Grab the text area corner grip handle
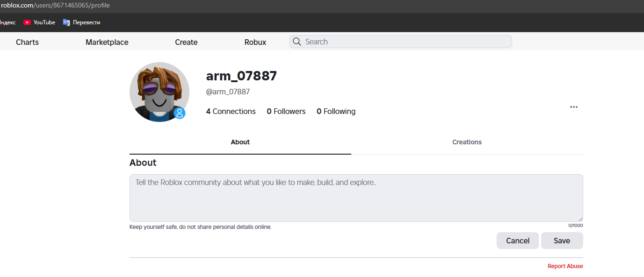Screen dimensions: 644x277 (580, 219)
